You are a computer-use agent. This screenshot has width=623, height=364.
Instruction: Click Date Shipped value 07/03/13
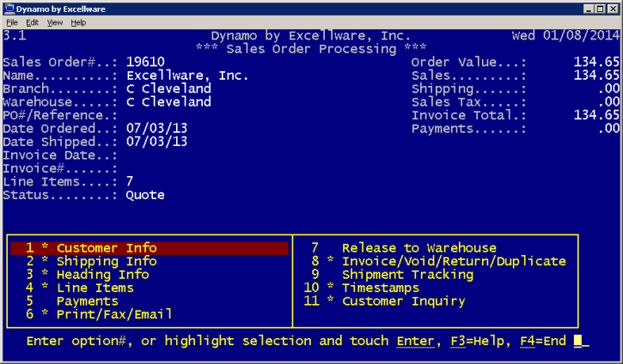(156, 142)
